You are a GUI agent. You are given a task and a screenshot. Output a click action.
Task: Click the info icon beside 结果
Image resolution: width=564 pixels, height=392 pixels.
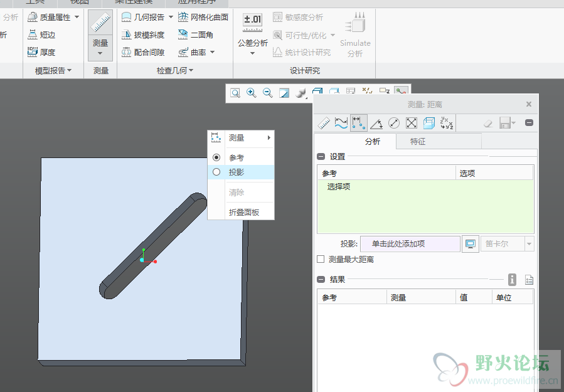click(512, 280)
